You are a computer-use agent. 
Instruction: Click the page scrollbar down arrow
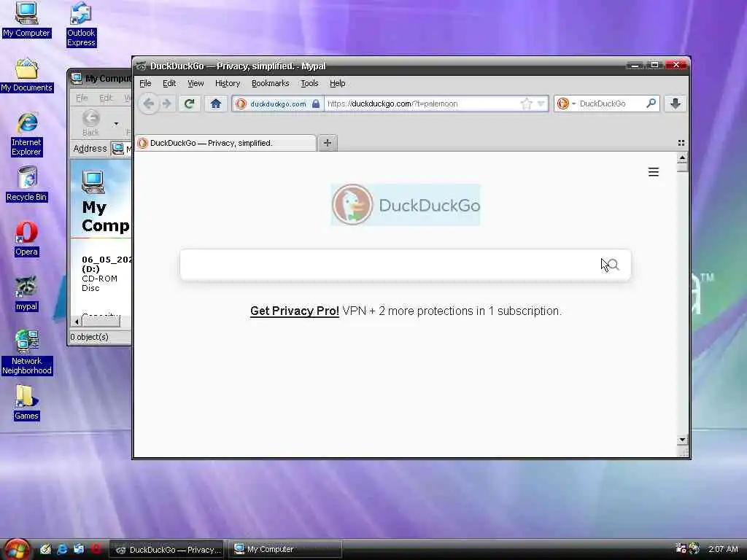[x=682, y=440]
